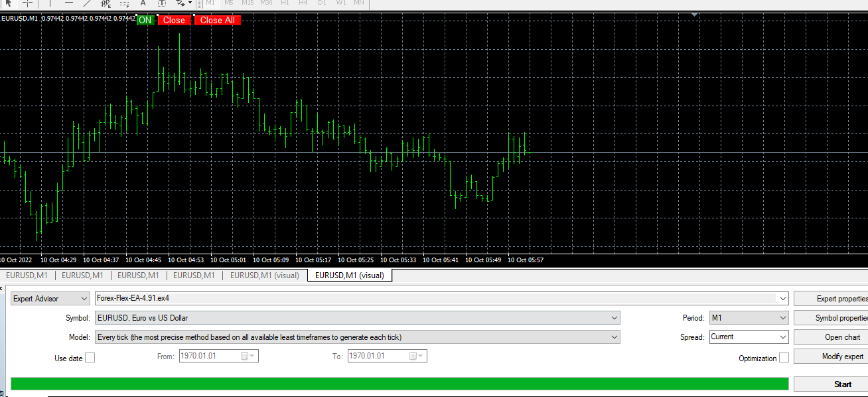Toggle the green ON button on chart

pos(145,20)
